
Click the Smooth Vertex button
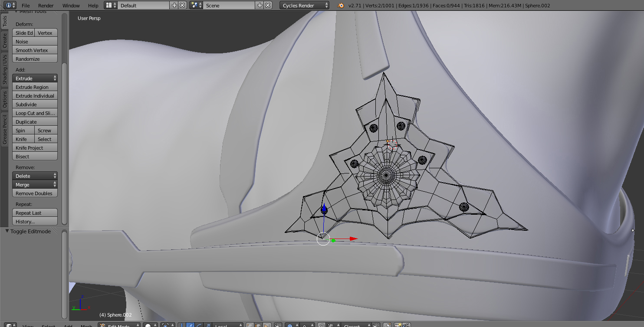pyautogui.click(x=35, y=50)
